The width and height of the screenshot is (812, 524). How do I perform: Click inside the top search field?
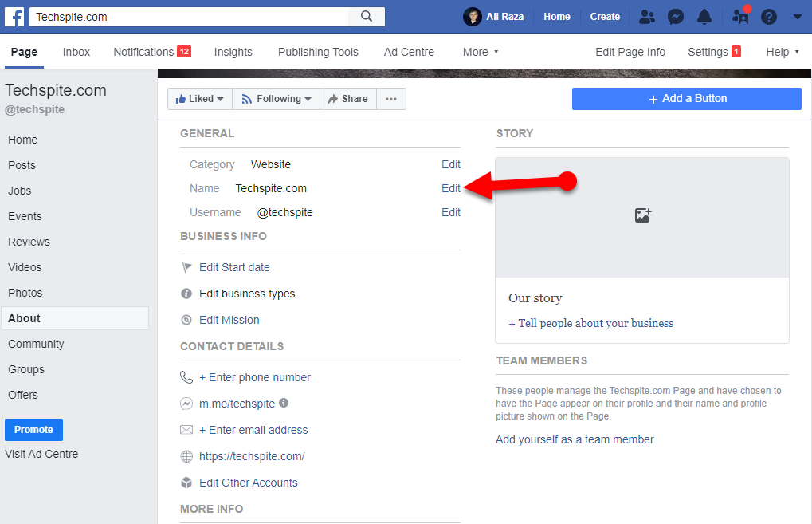[x=183, y=16]
